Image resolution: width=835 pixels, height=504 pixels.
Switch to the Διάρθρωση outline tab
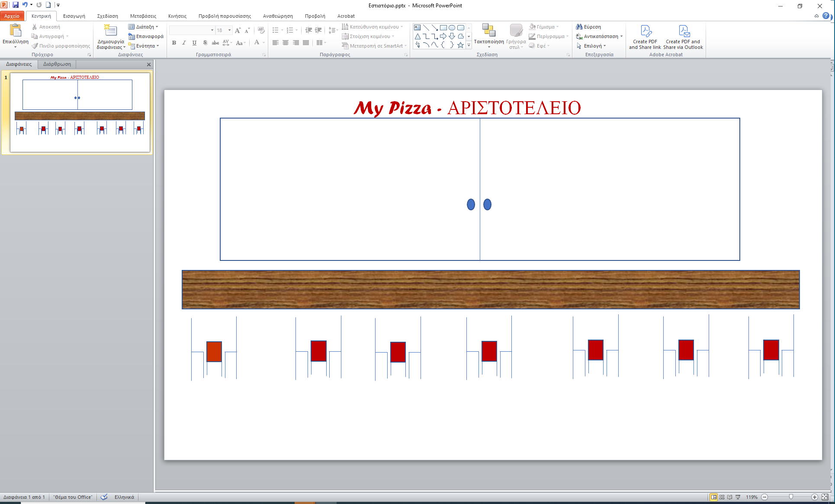click(57, 64)
